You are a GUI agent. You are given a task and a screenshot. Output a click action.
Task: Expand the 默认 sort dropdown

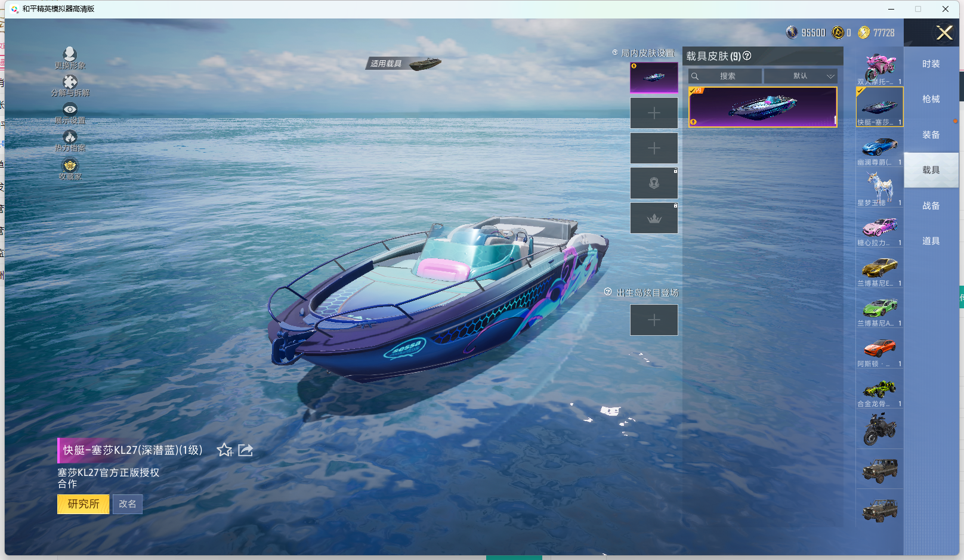tap(801, 76)
